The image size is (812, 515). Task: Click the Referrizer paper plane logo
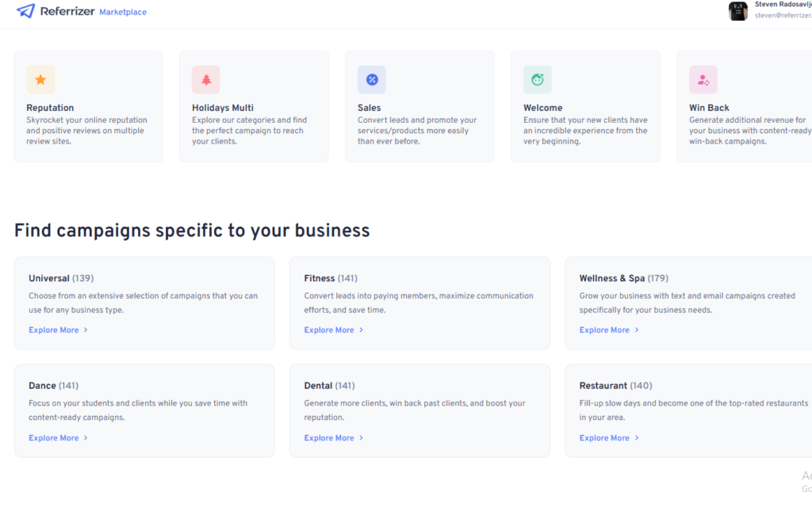click(25, 11)
